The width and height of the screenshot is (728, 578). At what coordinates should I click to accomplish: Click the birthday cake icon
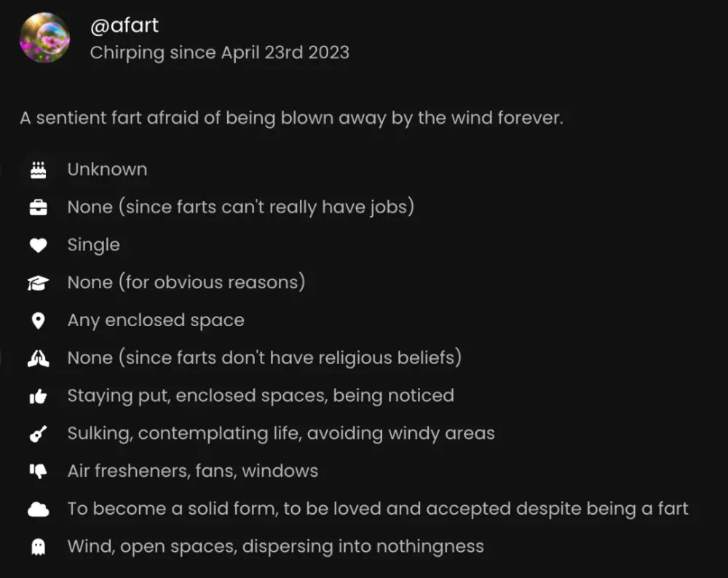click(39, 170)
